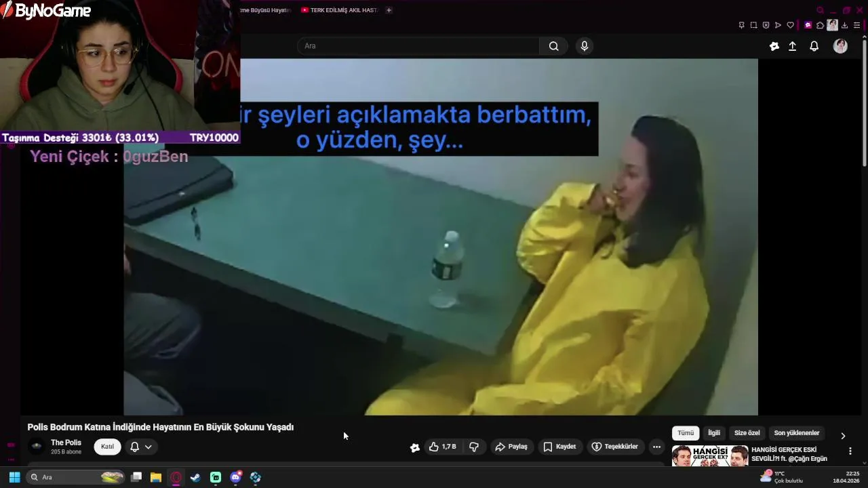This screenshot has height=488, width=868.
Task: Click the YouTube search magnifier button
Action: 554,46
